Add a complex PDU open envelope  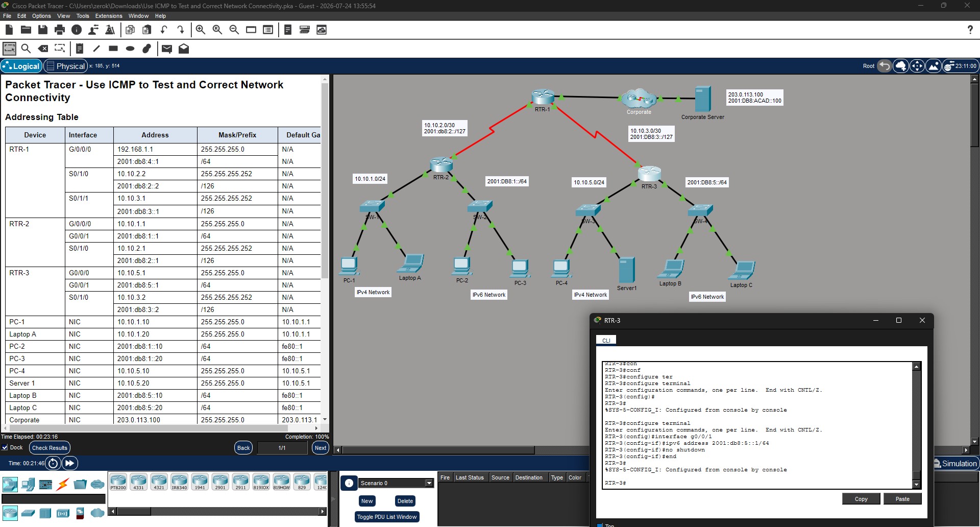[x=184, y=49]
